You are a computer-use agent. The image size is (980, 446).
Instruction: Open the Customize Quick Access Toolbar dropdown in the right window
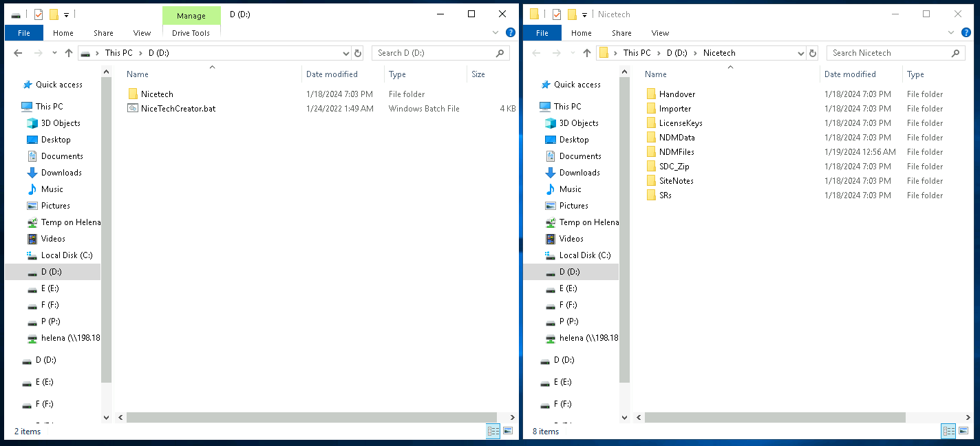click(x=584, y=14)
